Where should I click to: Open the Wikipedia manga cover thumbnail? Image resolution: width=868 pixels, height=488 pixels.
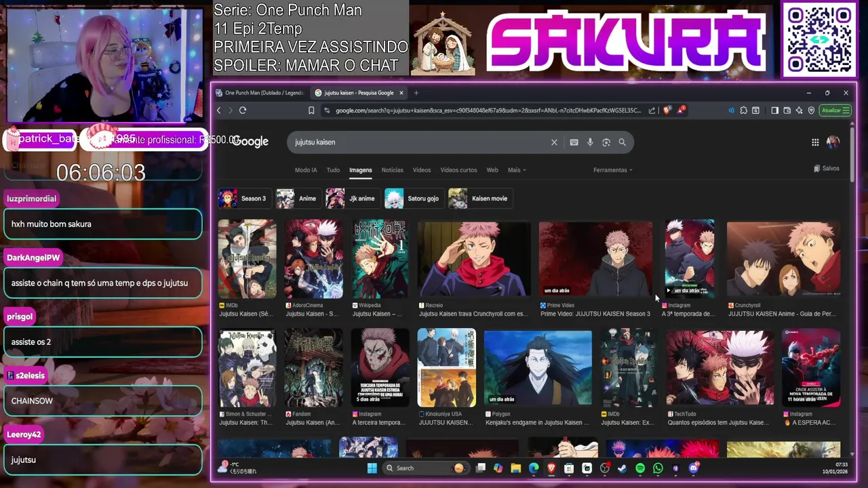tap(380, 258)
